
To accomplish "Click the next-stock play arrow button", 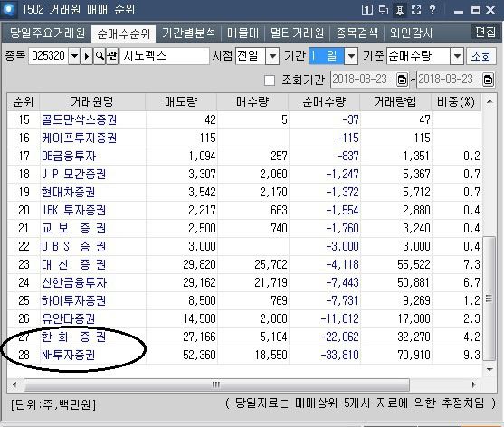I will 87,56.
